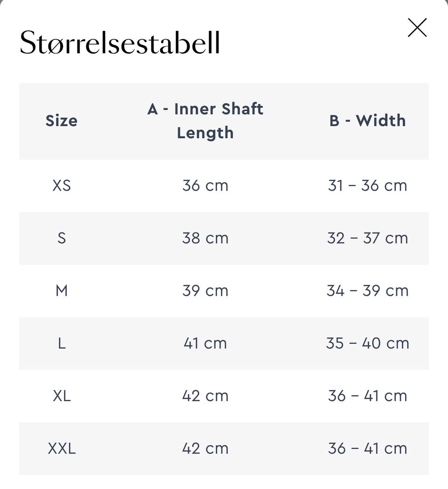Select the M size row label

(x=62, y=291)
